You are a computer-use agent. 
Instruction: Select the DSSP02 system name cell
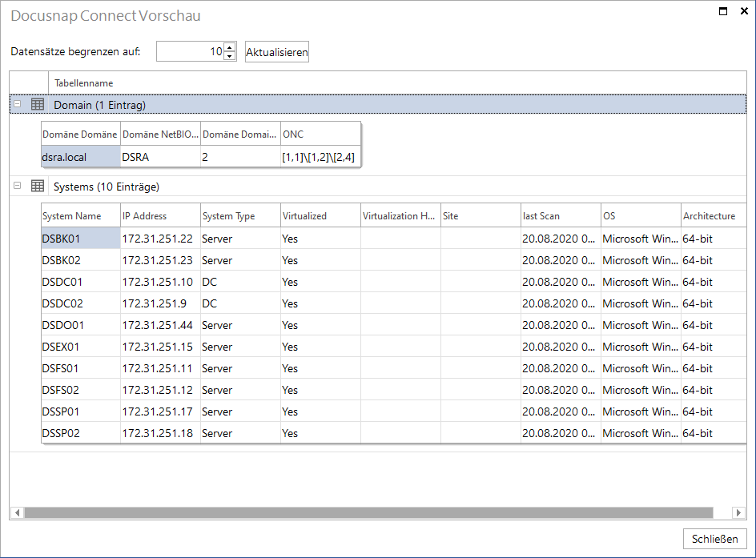81,433
